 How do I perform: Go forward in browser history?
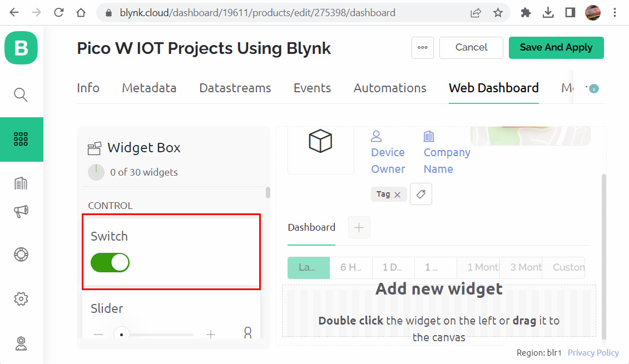[36, 12]
